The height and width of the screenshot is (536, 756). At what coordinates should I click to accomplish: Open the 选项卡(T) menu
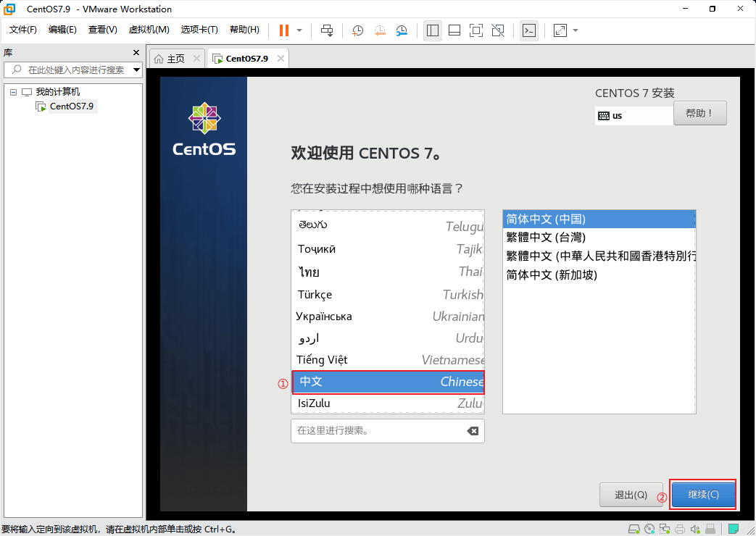tap(199, 30)
